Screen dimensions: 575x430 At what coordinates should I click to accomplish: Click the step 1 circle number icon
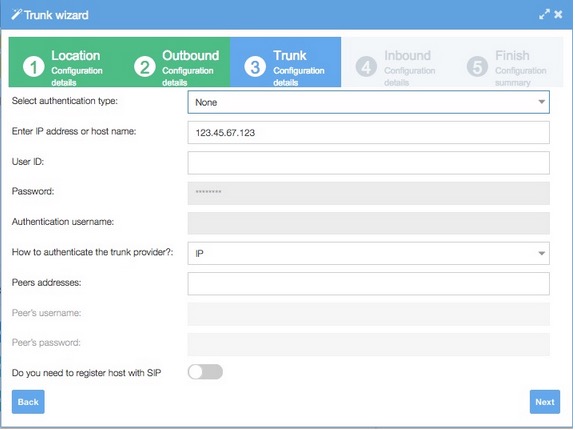(33, 67)
